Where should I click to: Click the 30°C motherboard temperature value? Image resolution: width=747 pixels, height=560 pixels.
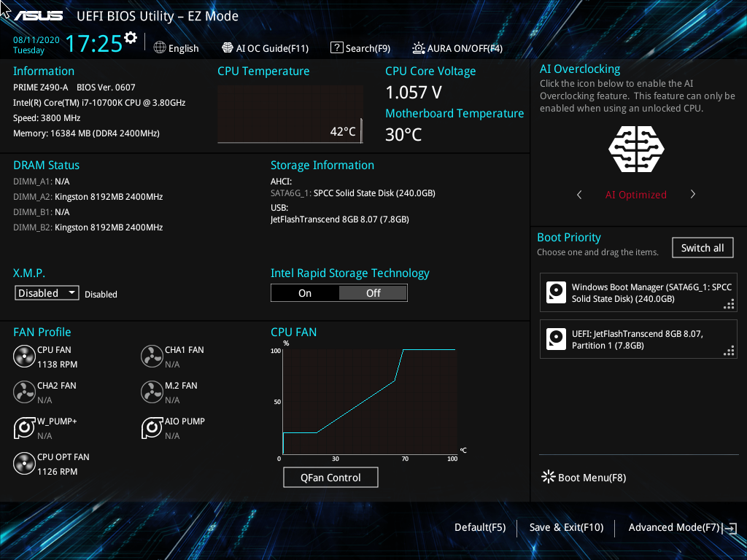[403, 135]
